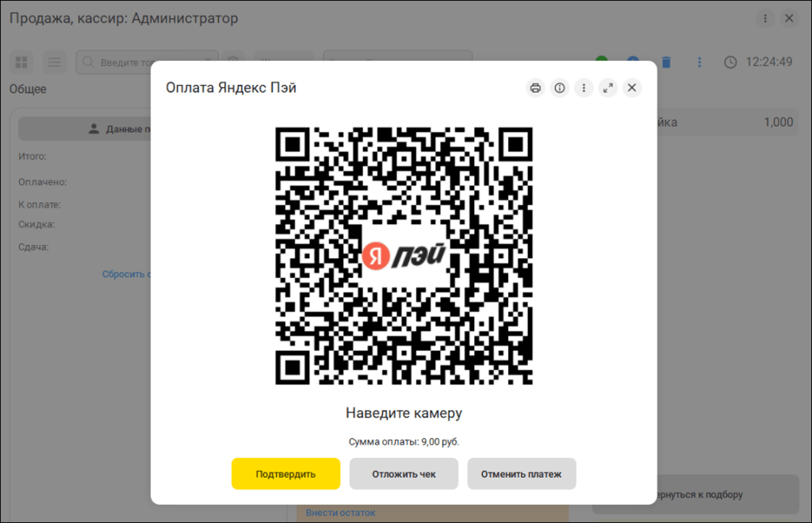Click the К оплате: label
This screenshot has width=812, height=523.
click(40, 205)
